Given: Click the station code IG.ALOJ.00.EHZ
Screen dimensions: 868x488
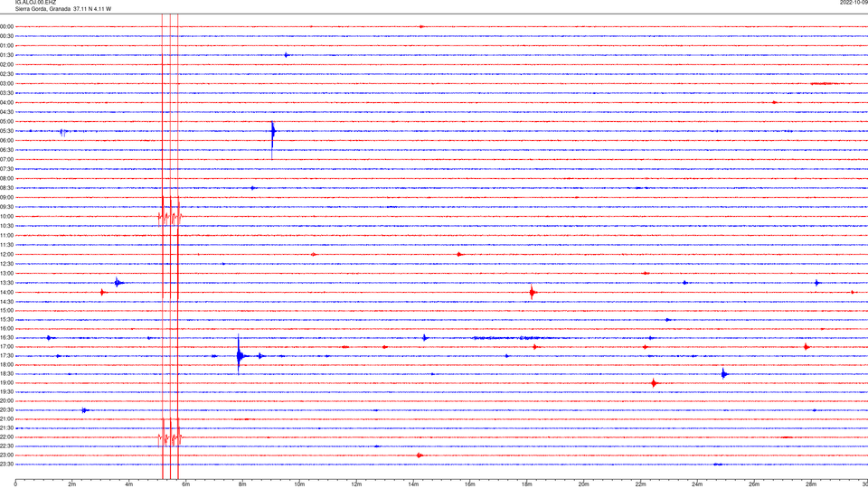Looking at the screenshot, I should click(35, 3).
